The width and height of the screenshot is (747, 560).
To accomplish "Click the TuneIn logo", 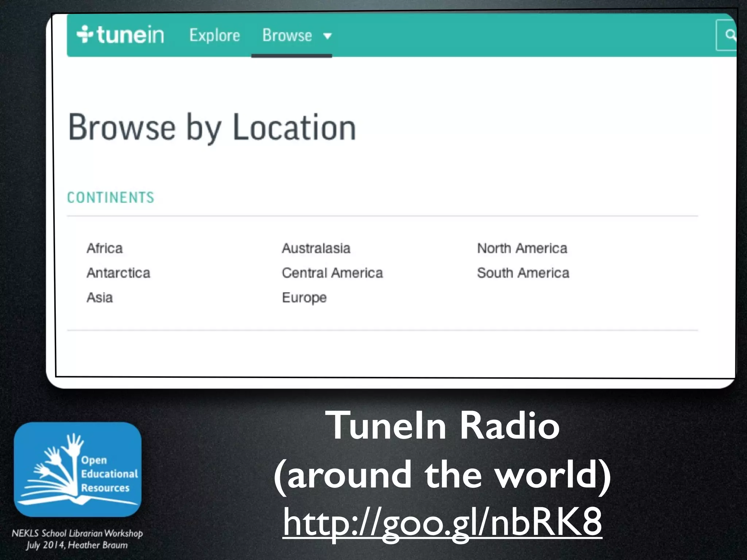I will 120,35.
